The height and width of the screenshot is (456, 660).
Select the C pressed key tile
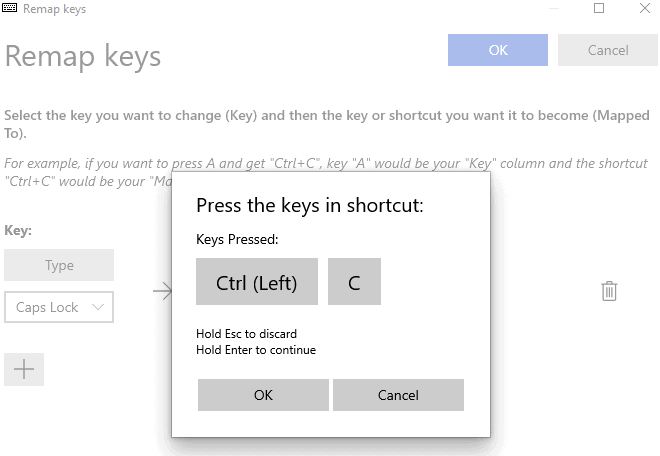point(354,282)
